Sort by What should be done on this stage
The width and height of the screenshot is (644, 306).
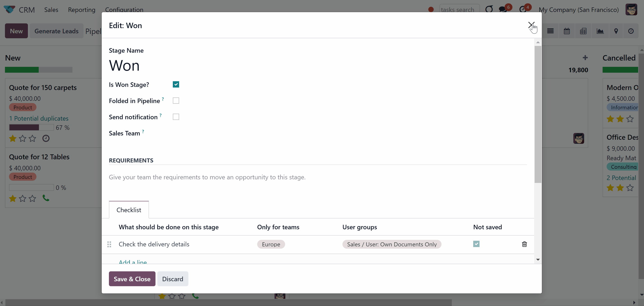(x=169, y=227)
